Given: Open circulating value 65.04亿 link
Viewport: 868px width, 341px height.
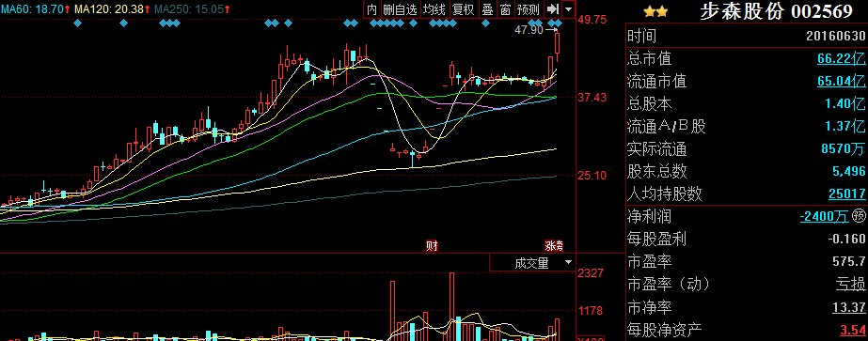Looking at the screenshot, I should tap(842, 81).
